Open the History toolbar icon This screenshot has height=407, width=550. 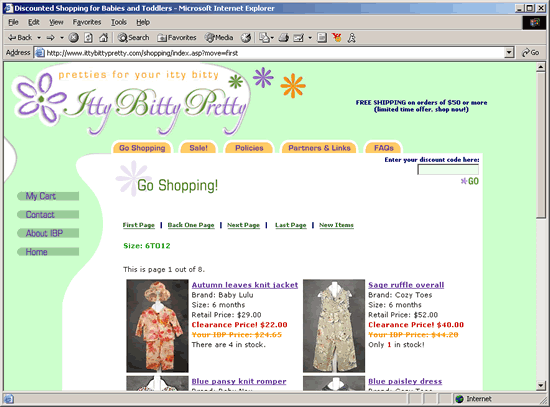click(x=246, y=38)
